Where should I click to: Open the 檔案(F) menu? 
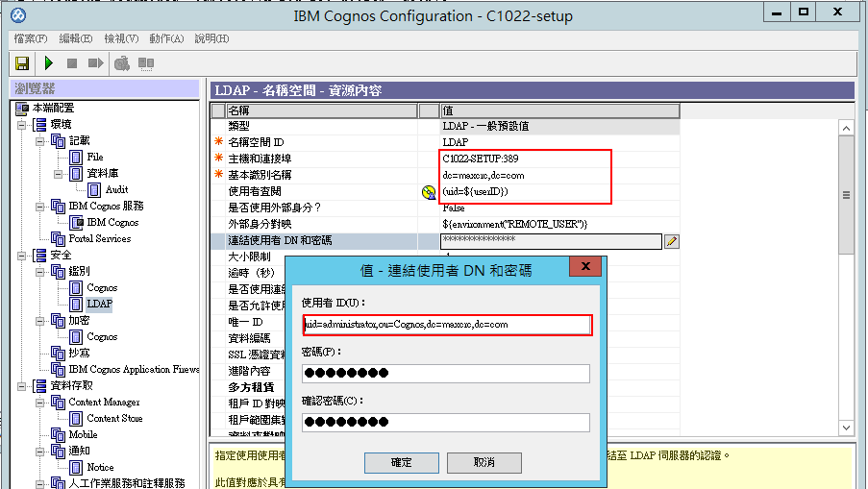click(31, 38)
